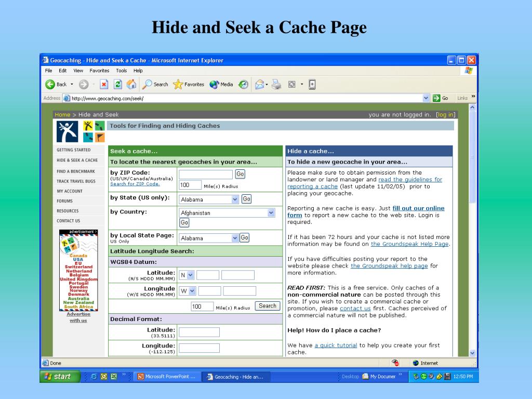Click the four-square Groundspeak colored logo

pos(94,131)
